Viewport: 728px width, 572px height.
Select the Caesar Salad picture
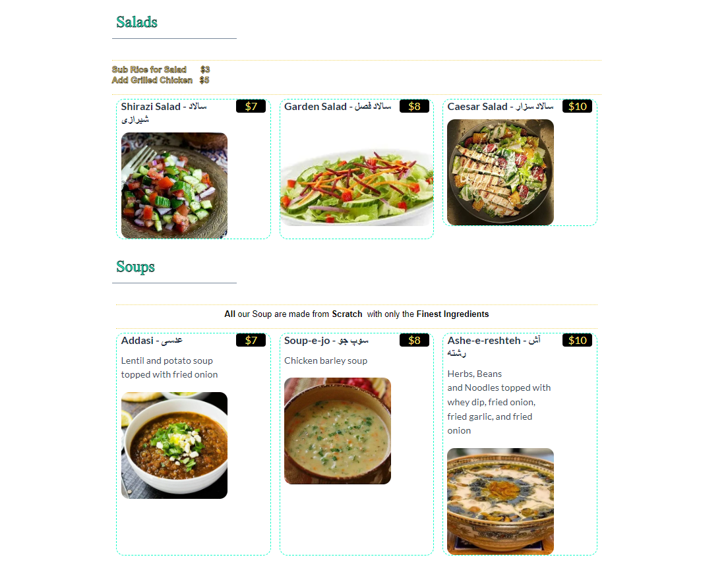point(501,173)
